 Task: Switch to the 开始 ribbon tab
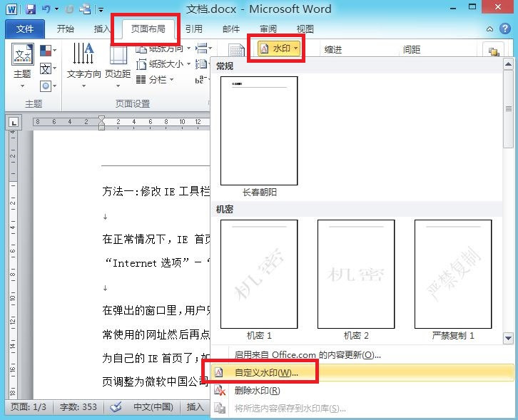click(x=65, y=29)
